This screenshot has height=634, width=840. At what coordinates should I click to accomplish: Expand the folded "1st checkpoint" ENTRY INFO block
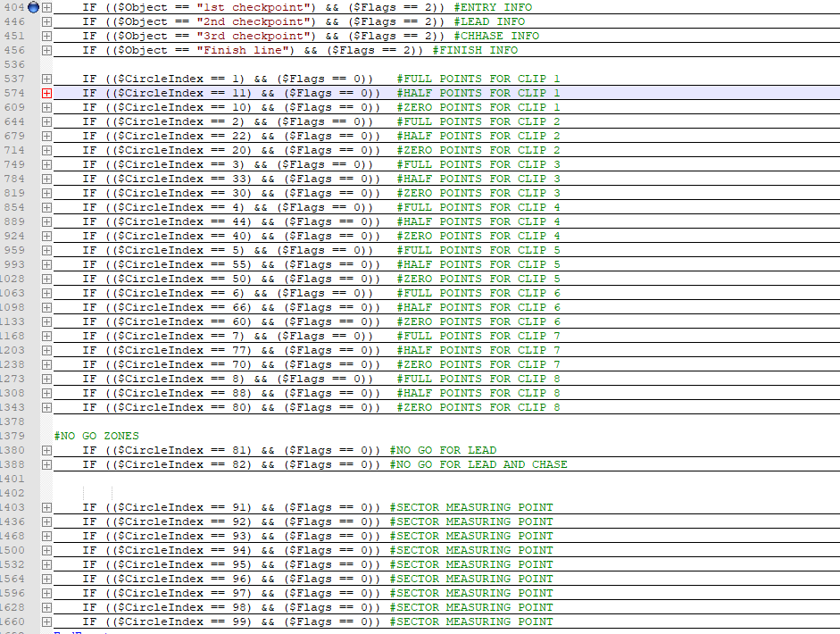pos(46,7)
